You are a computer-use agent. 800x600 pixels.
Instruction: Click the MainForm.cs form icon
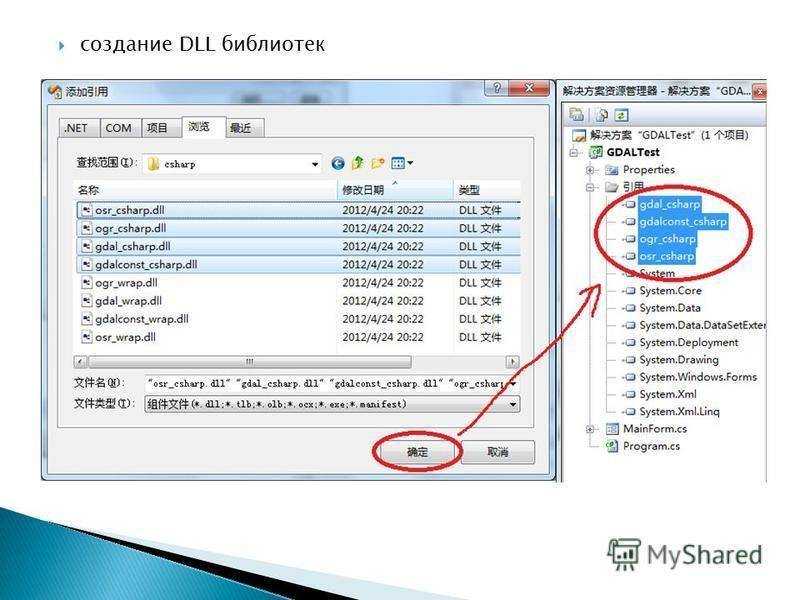click(x=612, y=429)
